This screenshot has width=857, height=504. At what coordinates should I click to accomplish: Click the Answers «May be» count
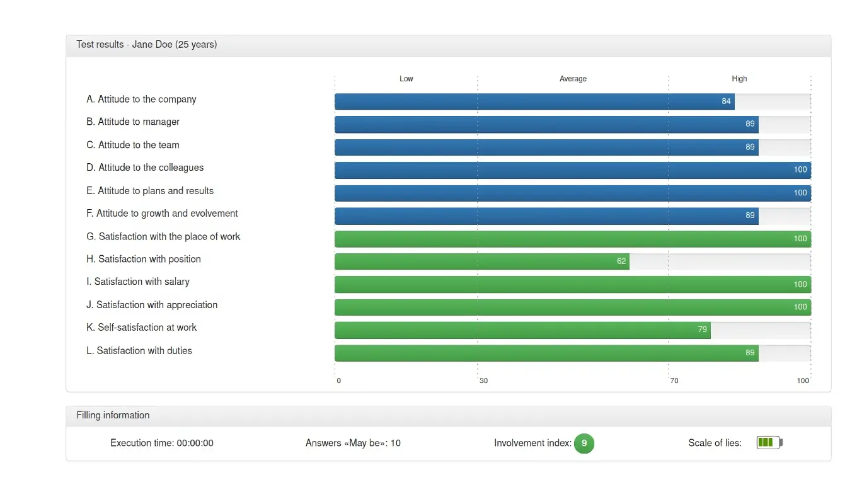[353, 444]
